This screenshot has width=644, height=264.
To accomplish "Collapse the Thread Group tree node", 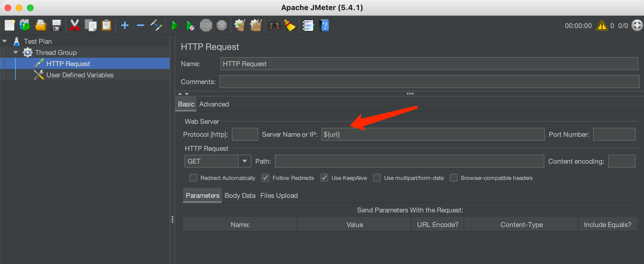I will click(16, 53).
